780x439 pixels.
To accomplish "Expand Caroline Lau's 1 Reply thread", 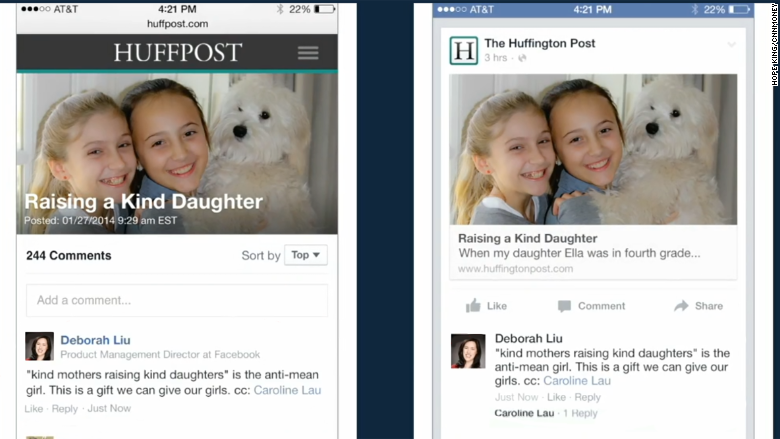I will [580, 413].
